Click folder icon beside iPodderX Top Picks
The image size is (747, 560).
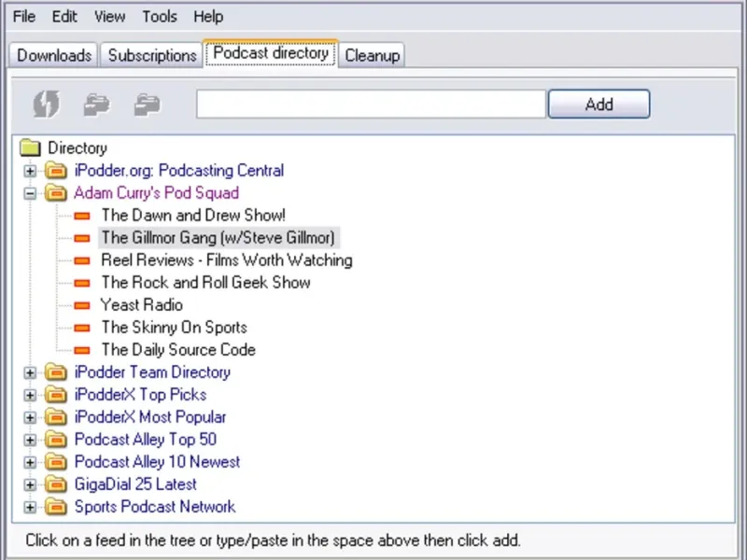click(56, 394)
